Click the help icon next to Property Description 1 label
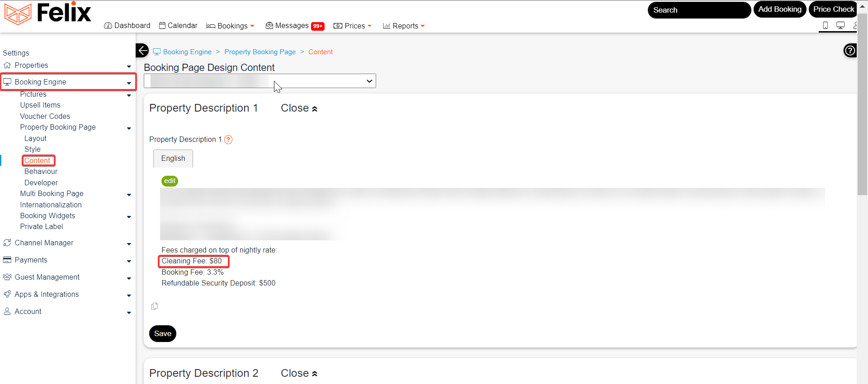The height and width of the screenshot is (384, 868). pos(228,140)
